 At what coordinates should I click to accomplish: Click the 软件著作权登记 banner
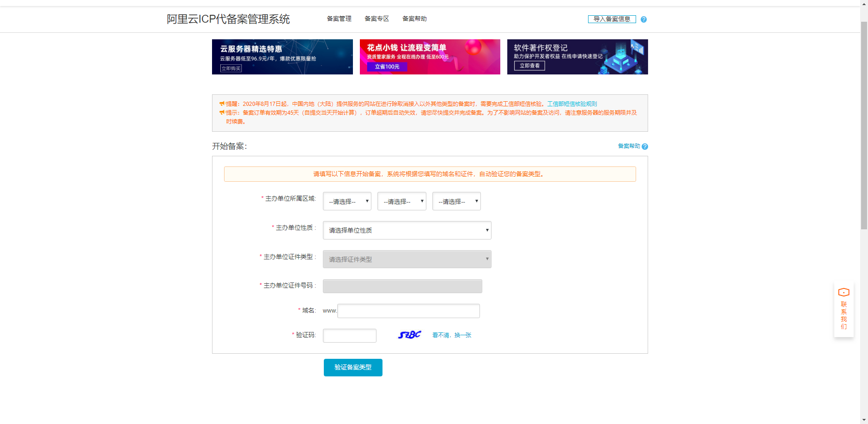pos(577,57)
